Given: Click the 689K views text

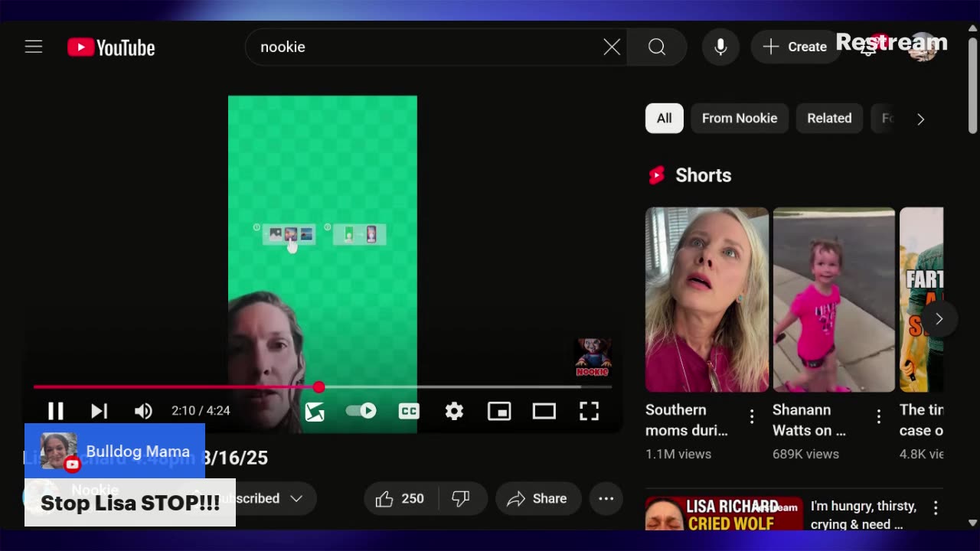Looking at the screenshot, I should (x=806, y=455).
